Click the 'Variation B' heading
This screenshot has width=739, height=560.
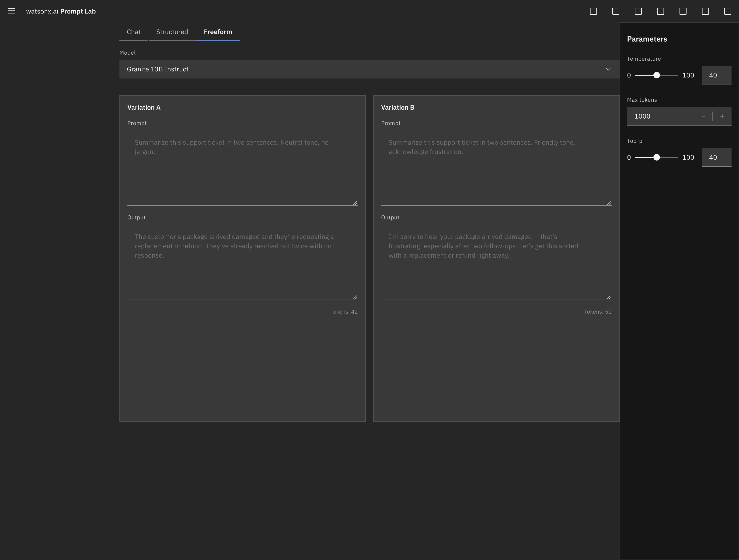(397, 107)
